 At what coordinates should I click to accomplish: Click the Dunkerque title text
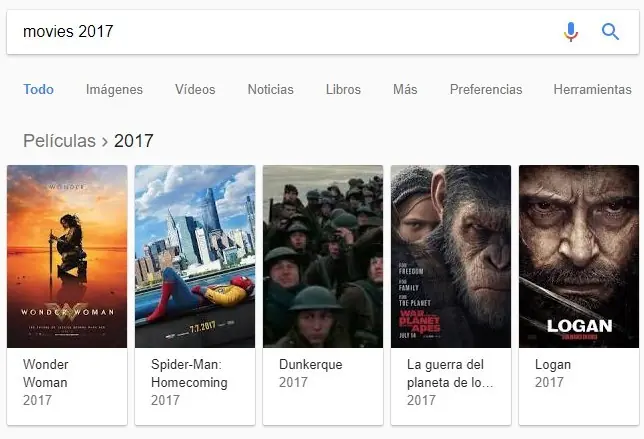[x=310, y=364]
